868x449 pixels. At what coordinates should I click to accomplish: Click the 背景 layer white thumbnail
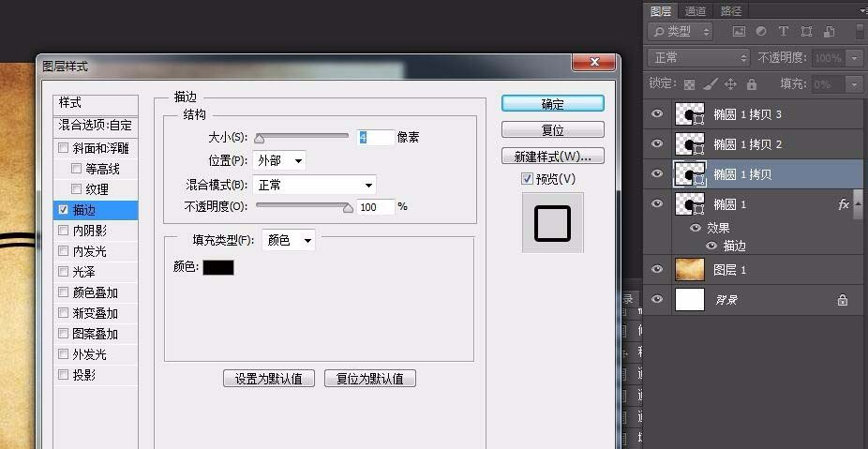coord(690,300)
